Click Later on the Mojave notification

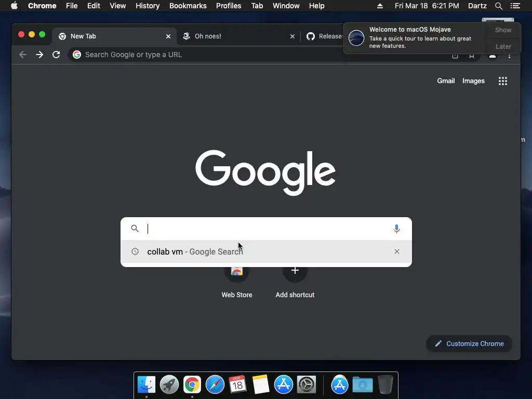point(503,46)
